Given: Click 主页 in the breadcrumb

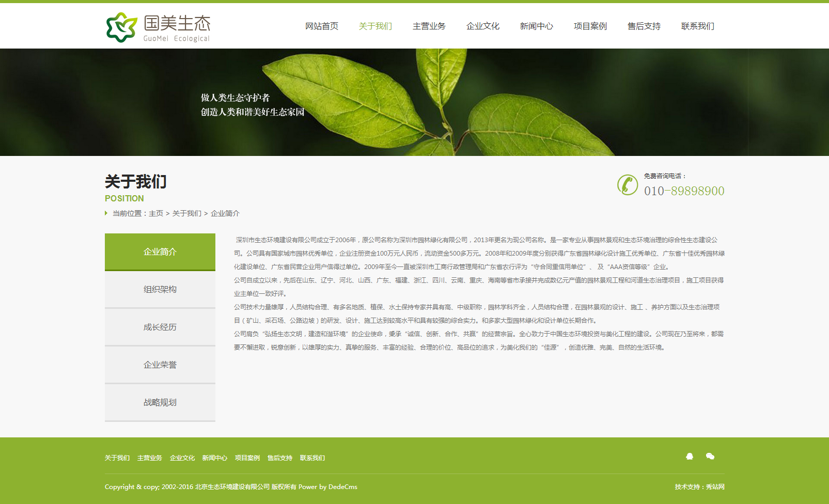Looking at the screenshot, I should click(156, 214).
